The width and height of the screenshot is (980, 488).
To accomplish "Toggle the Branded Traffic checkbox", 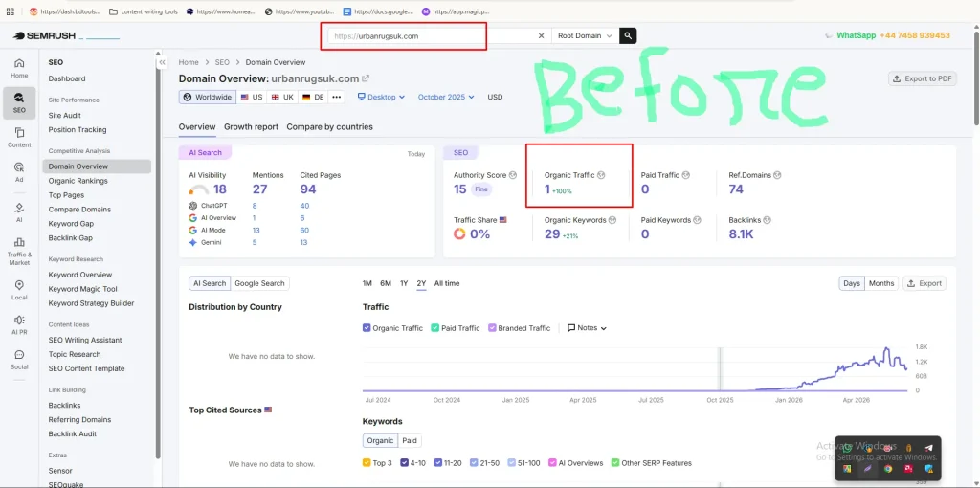I will tap(492, 328).
